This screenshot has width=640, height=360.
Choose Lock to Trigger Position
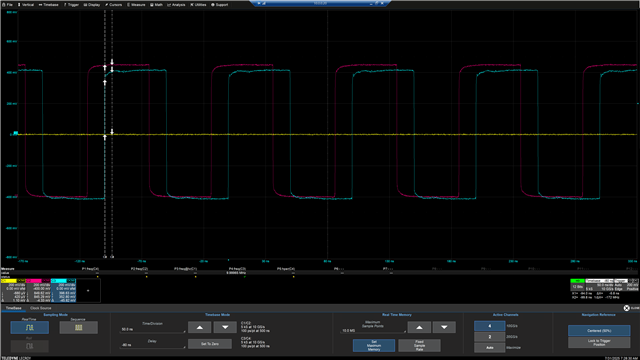(x=599, y=343)
